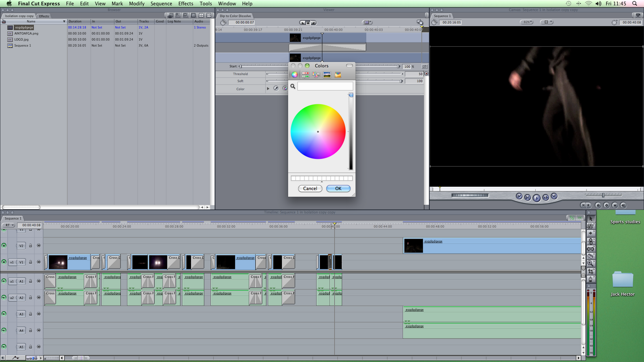Screen dimensions: 644x362
Task: Reset the transition parameters with the red X
Action: pos(426,74)
